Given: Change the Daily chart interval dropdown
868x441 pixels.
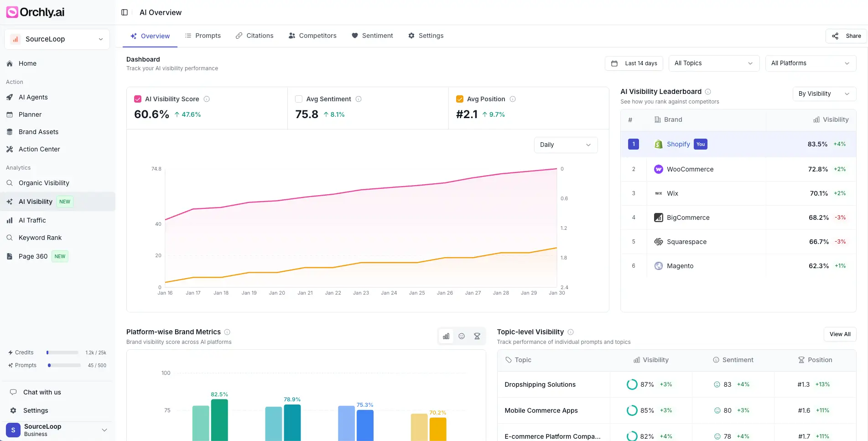Looking at the screenshot, I should pos(565,145).
